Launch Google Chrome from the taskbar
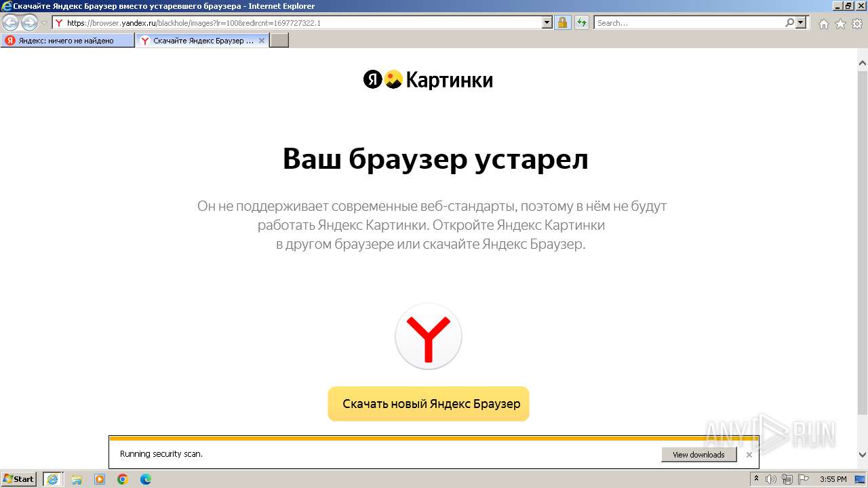 click(x=123, y=479)
